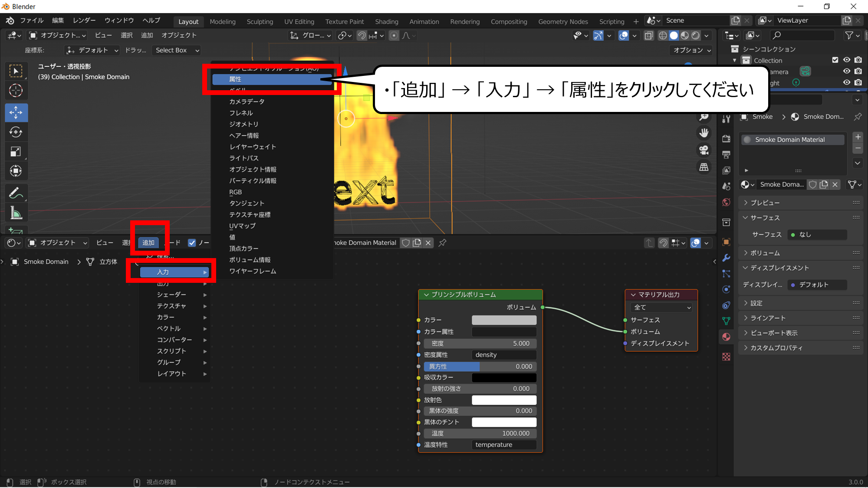The height and width of the screenshot is (488, 868).
Task: Open the デフォルト orientation dropdown
Action: (92, 50)
